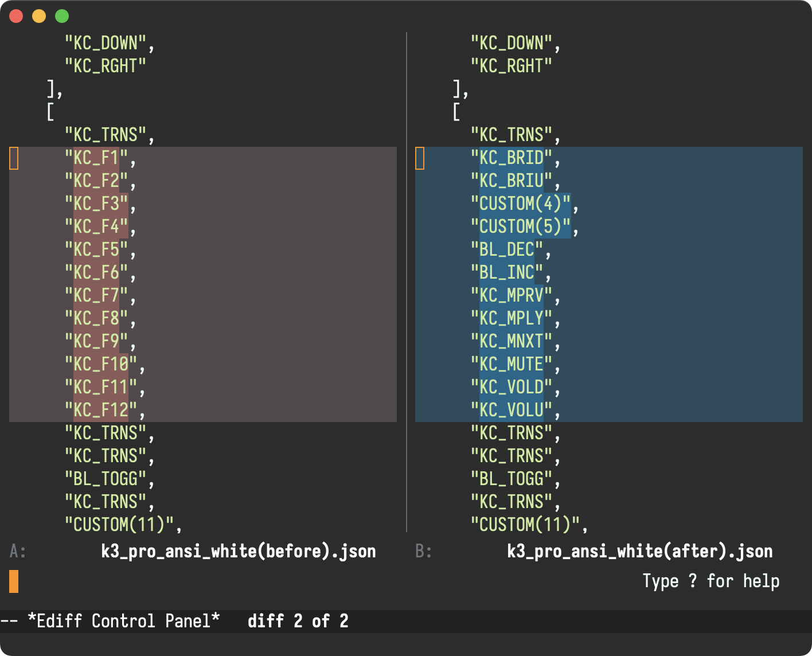Click the solid orange cursor in control panel
812x656 pixels.
point(14,581)
